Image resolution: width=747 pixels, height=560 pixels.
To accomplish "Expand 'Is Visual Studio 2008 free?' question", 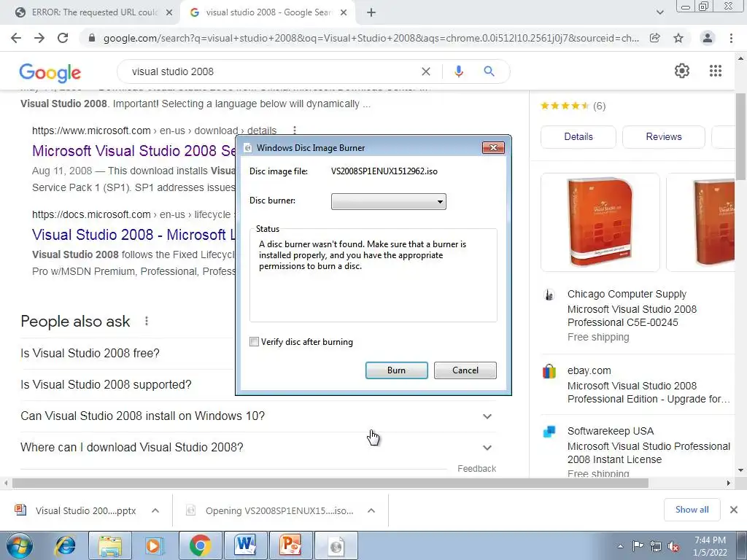I will tap(90, 354).
